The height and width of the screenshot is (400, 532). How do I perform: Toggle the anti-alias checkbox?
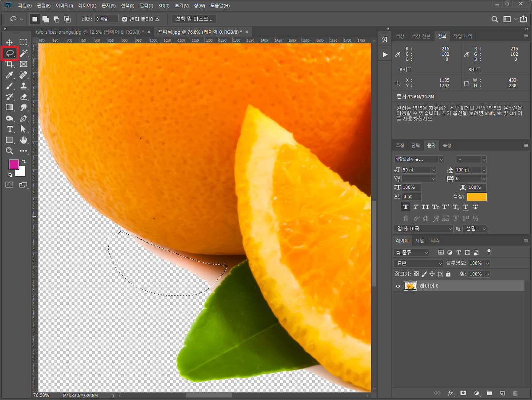125,19
